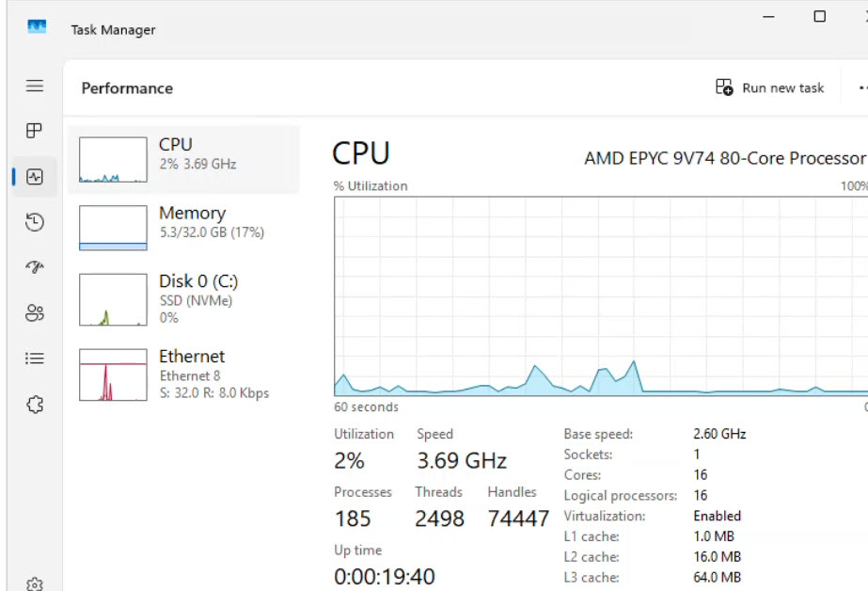Select the Performance sidebar icon
868x591 pixels.
(x=35, y=177)
